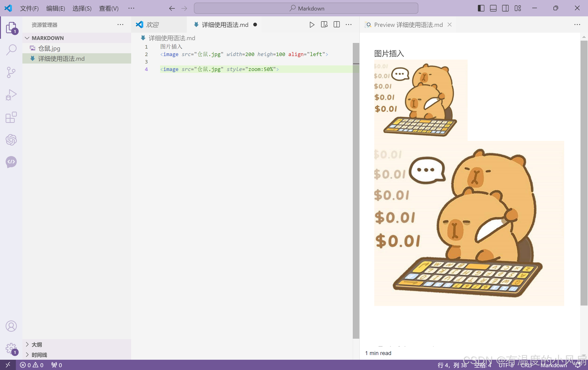The width and height of the screenshot is (588, 370).
Task: Open the Source Control view
Action: tap(11, 72)
